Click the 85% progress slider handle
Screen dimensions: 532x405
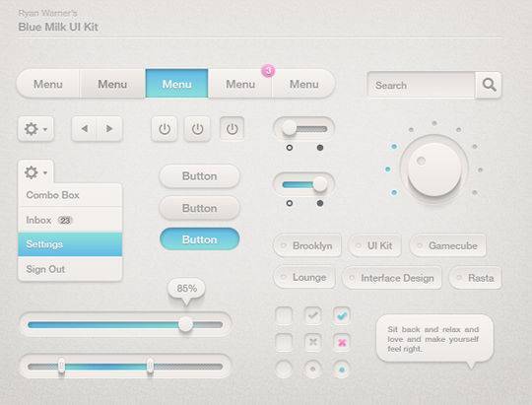coord(185,324)
